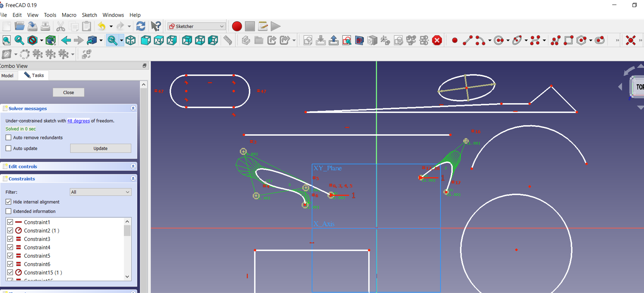Toggle the Constraint1 checkbox

pyautogui.click(x=10, y=222)
